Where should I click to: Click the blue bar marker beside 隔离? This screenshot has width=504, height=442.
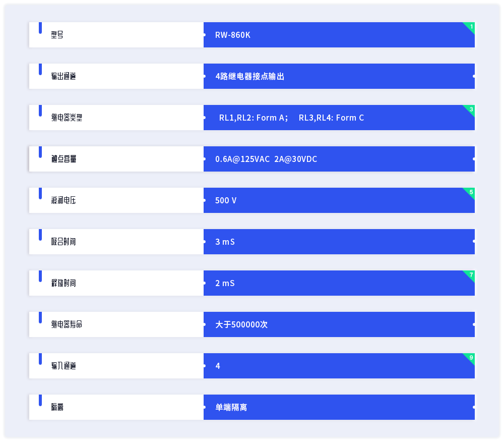click(40, 400)
